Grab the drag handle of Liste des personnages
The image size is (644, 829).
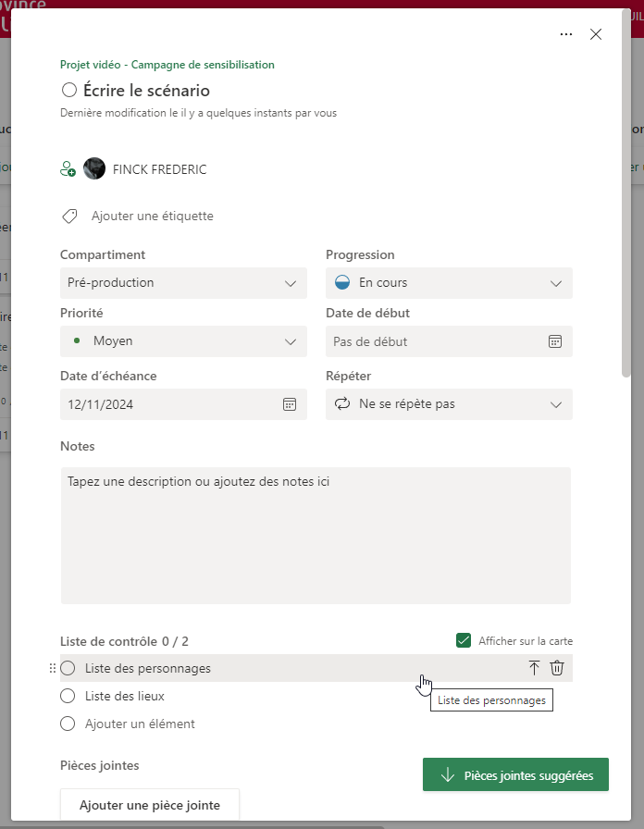point(53,668)
